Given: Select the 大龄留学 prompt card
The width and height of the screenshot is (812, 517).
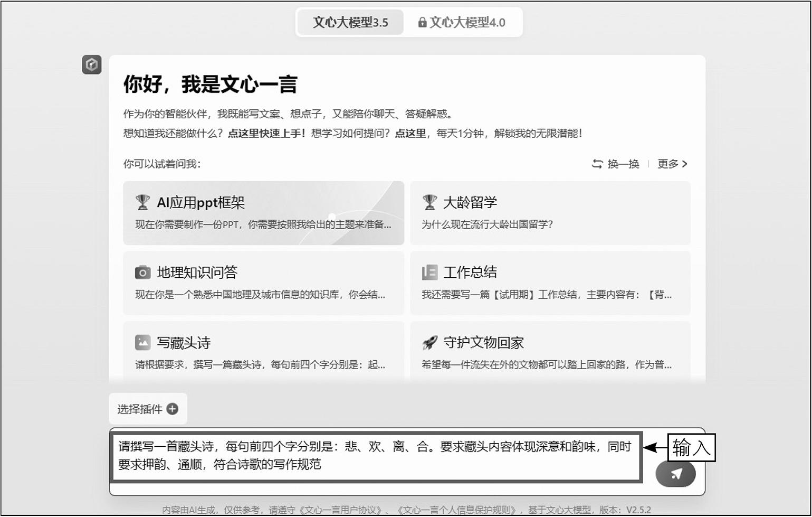Looking at the screenshot, I should [x=550, y=213].
